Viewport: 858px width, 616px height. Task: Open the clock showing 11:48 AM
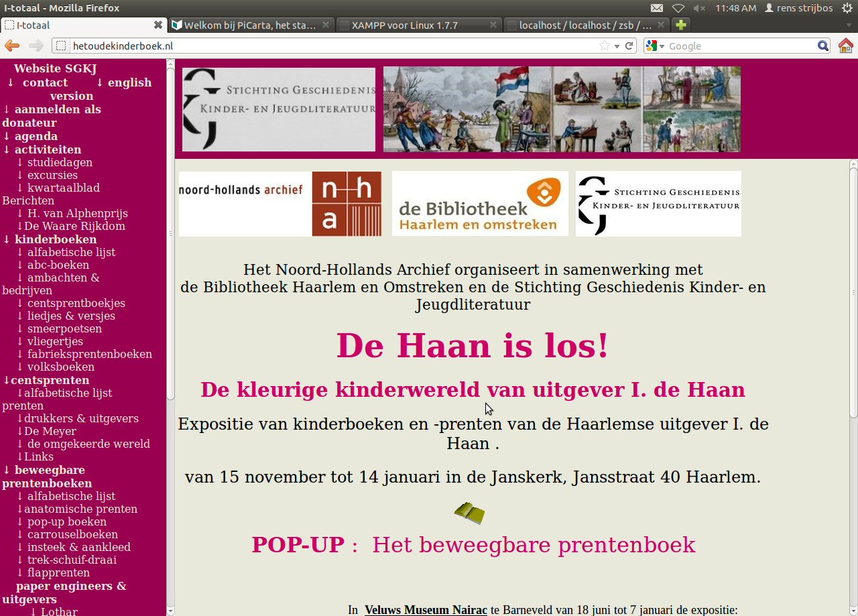(735, 8)
